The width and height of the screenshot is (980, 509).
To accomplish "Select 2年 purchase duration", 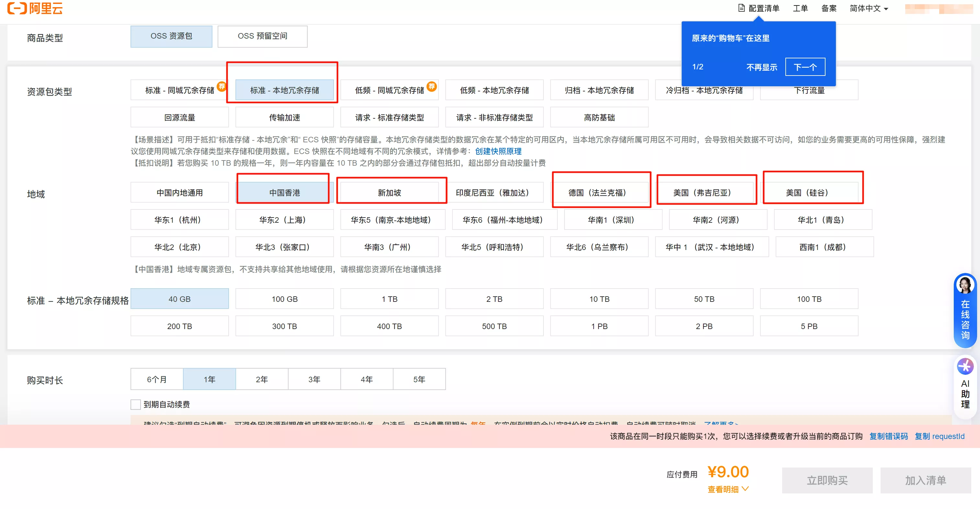I will (262, 379).
